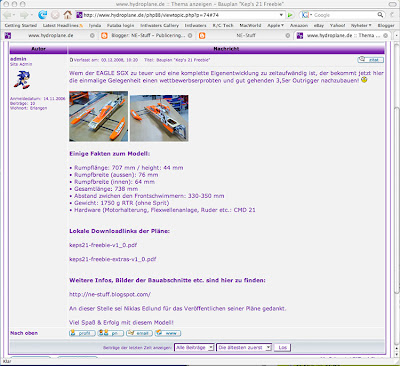This screenshot has height=366, width=400.
Task: Open the tab list dropdown arrow
Action: (x=396, y=36)
